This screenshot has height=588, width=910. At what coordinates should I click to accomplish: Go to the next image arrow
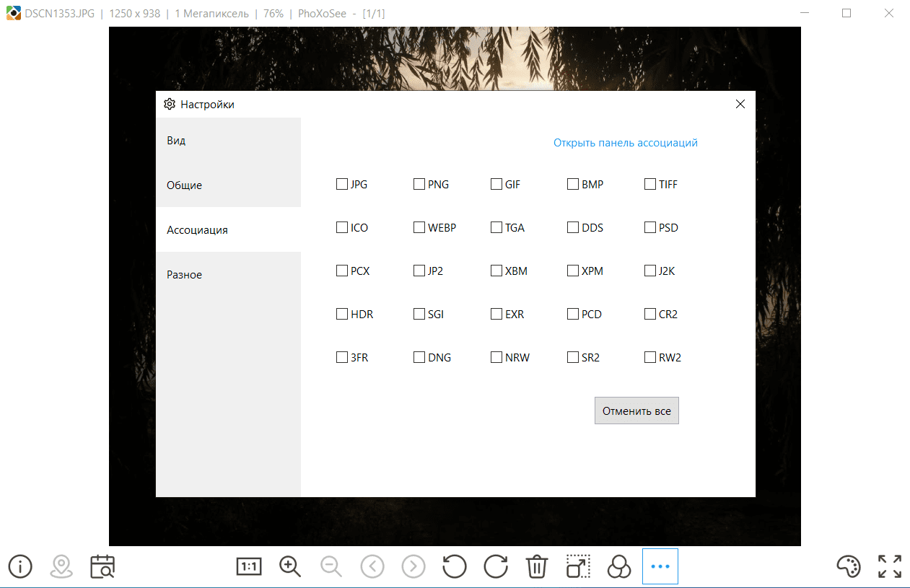[414, 566]
